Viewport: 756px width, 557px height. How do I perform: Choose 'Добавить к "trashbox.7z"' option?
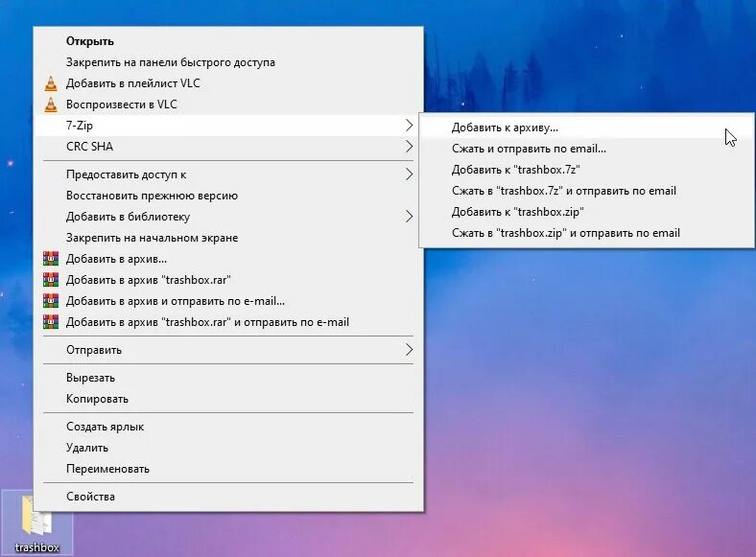(586, 170)
